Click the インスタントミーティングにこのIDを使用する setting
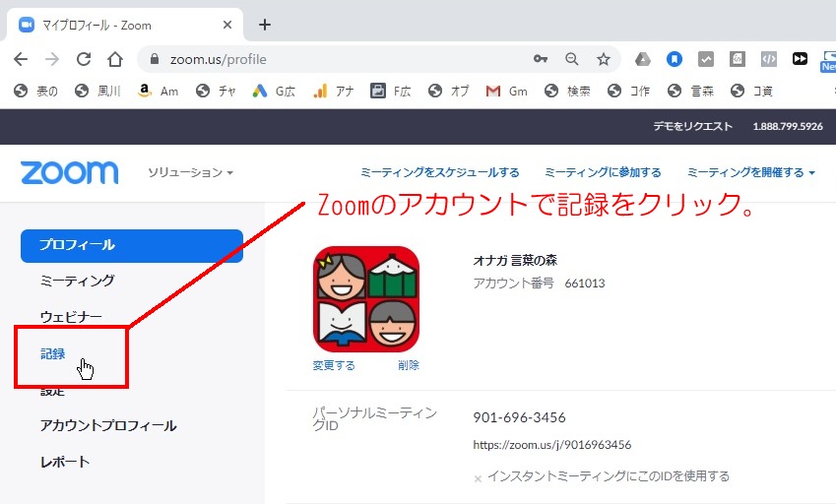836x504 pixels. pos(608,475)
